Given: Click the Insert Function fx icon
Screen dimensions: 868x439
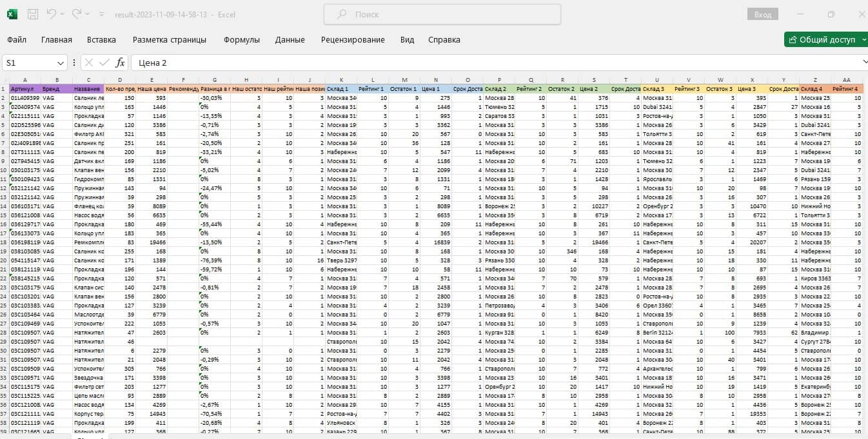Looking at the screenshot, I should click(x=120, y=63).
